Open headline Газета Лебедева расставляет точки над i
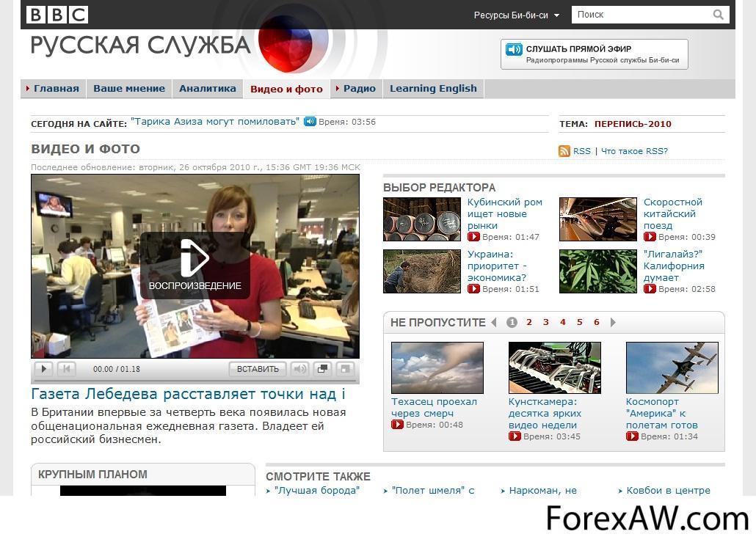Screen dimensions: 756x545 [x=188, y=394]
